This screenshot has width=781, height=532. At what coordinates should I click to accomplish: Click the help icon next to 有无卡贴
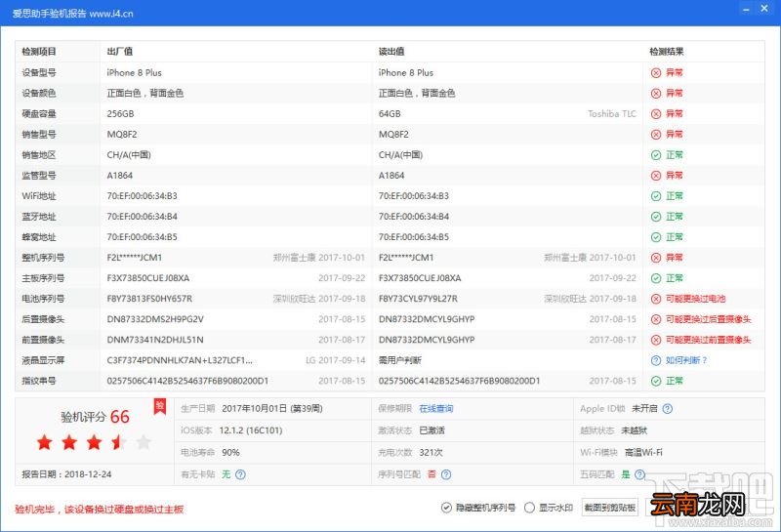pyautogui.click(x=240, y=474)
